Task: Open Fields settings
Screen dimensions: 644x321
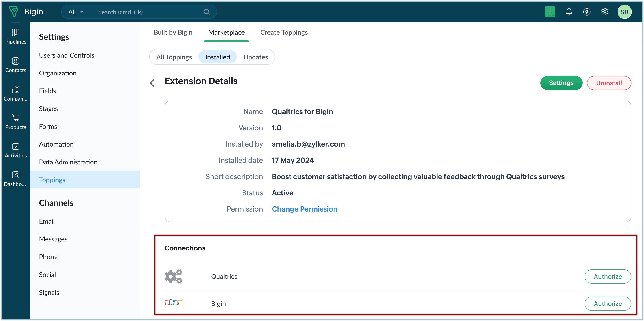Action: tap(47, 91)
